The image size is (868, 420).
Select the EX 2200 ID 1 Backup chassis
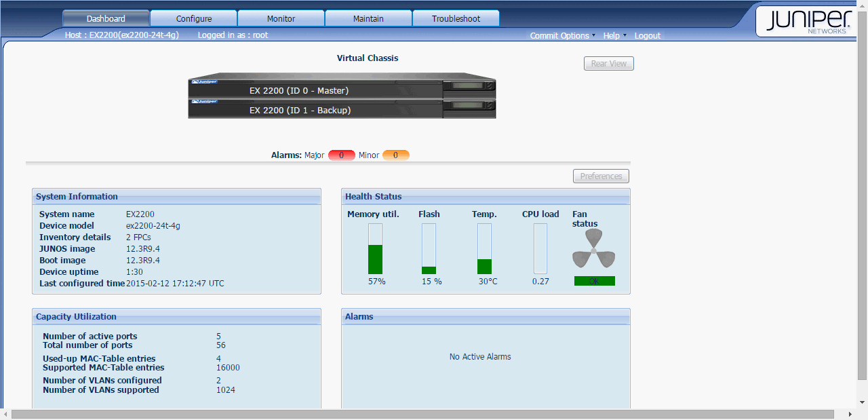tap(342, 109)
